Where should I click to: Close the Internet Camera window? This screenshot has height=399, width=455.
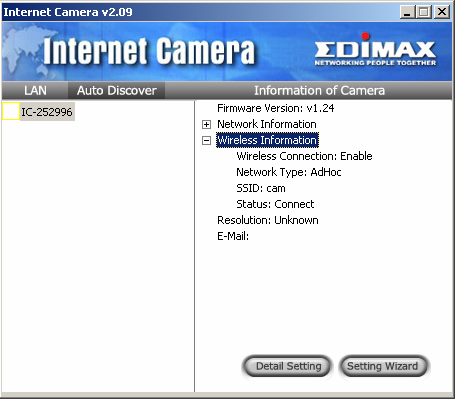442,12
